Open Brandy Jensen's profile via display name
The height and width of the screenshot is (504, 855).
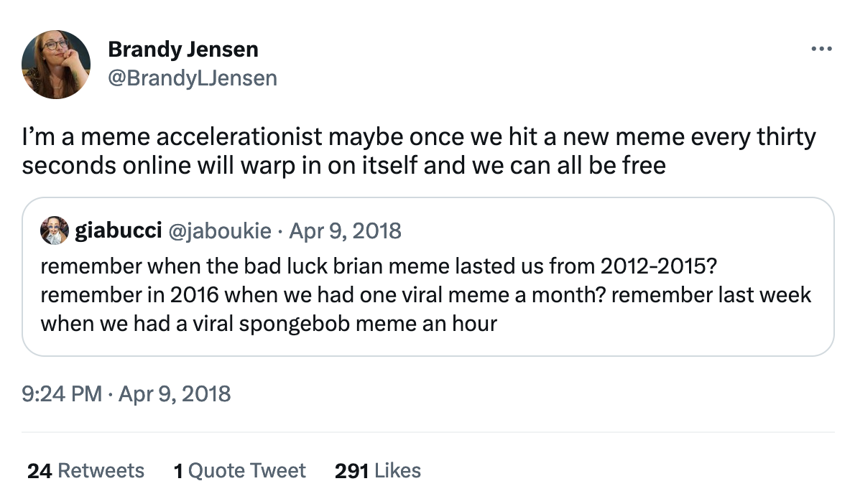[x=182, y=50]
